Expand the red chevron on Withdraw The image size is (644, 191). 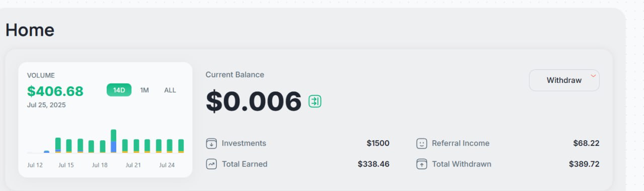point(593,76)
